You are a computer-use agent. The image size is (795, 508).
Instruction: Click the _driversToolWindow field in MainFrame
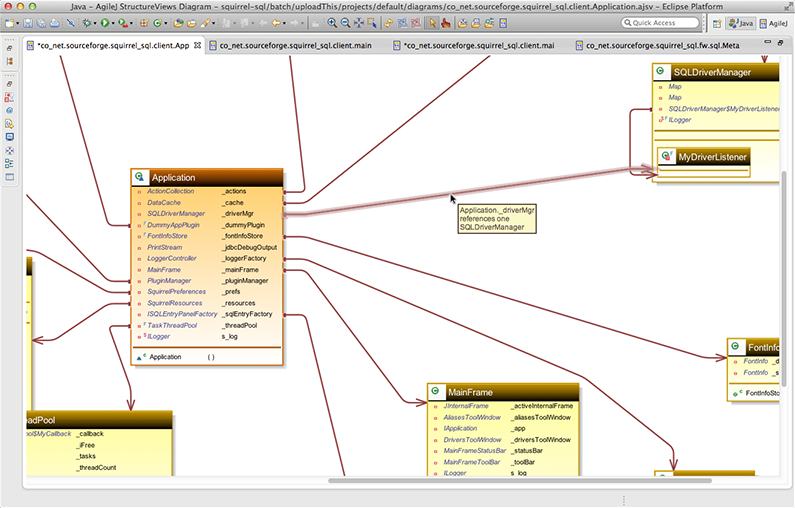coord(541,440)
